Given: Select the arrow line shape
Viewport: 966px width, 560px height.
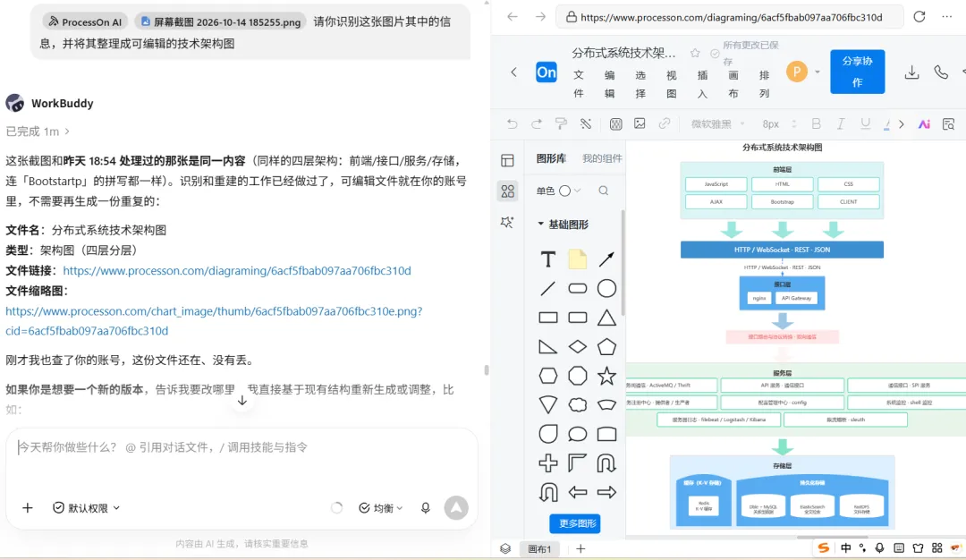Looking at the screenshot, I should 606,259.
